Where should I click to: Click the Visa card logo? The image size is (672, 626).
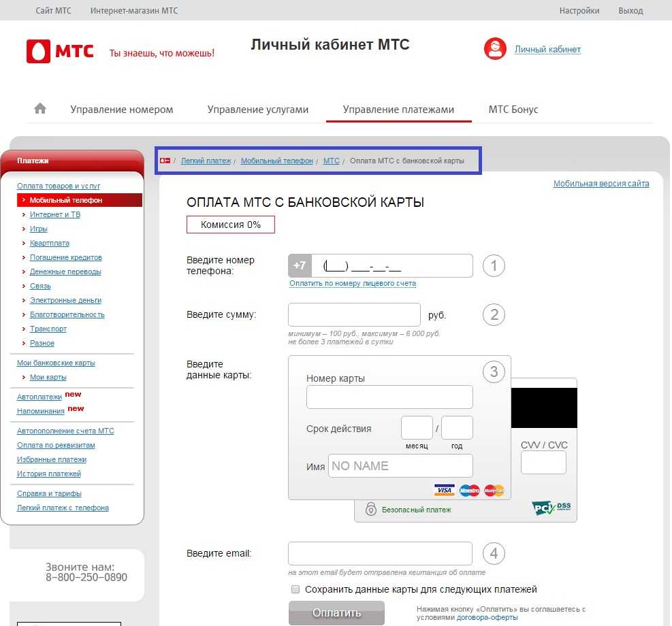click(444, 491)
